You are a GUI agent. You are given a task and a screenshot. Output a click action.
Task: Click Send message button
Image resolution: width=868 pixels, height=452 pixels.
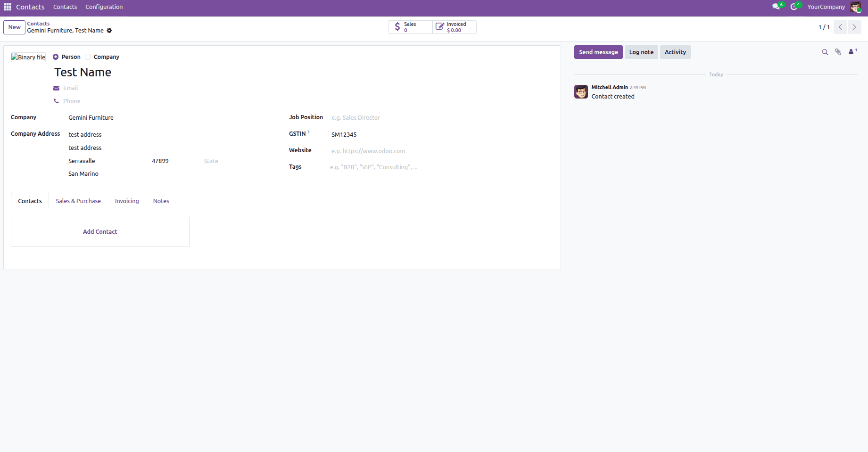pos(598,52)
